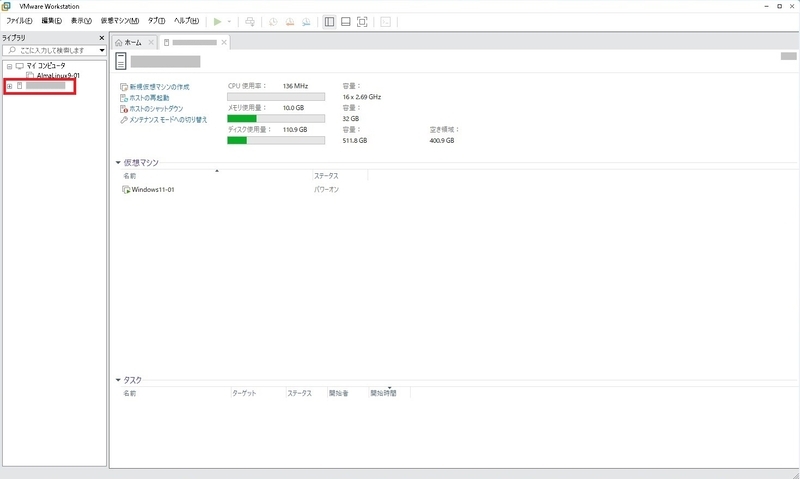Click 新規仮想マシンの作成 link
Image resolution: width=800 pixels, height=479 pixels.
(x=159, y=87)
